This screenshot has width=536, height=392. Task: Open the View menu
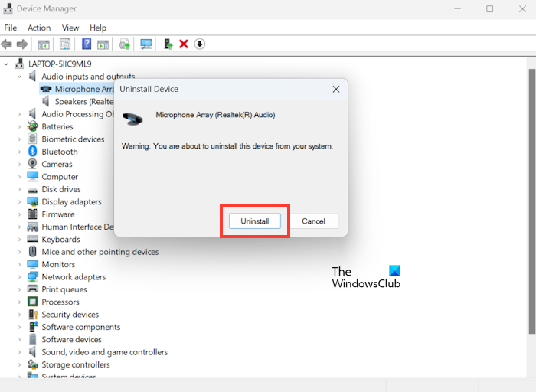70,28
